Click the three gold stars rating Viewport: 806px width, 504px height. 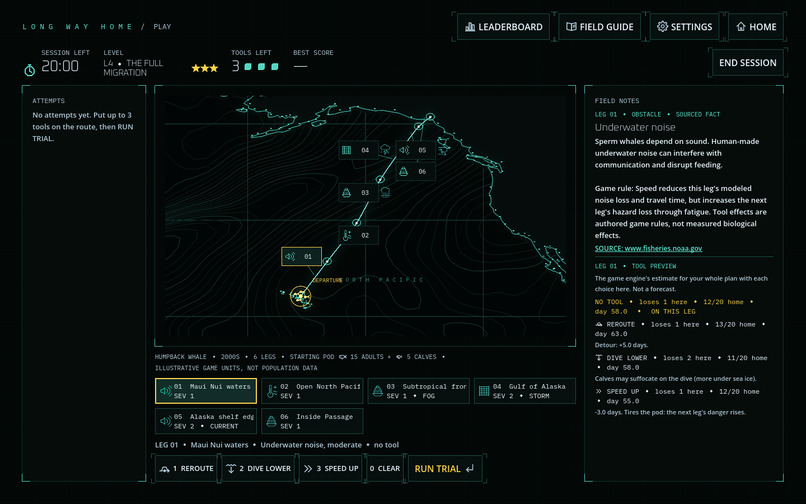pos(205,68)
